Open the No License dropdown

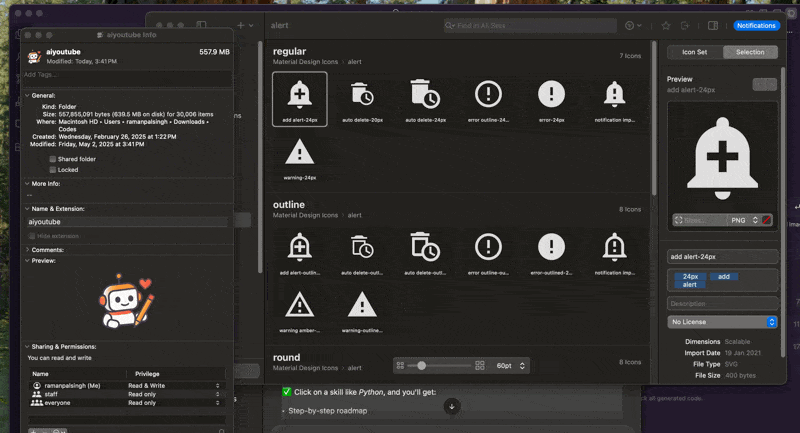(723, 322)
